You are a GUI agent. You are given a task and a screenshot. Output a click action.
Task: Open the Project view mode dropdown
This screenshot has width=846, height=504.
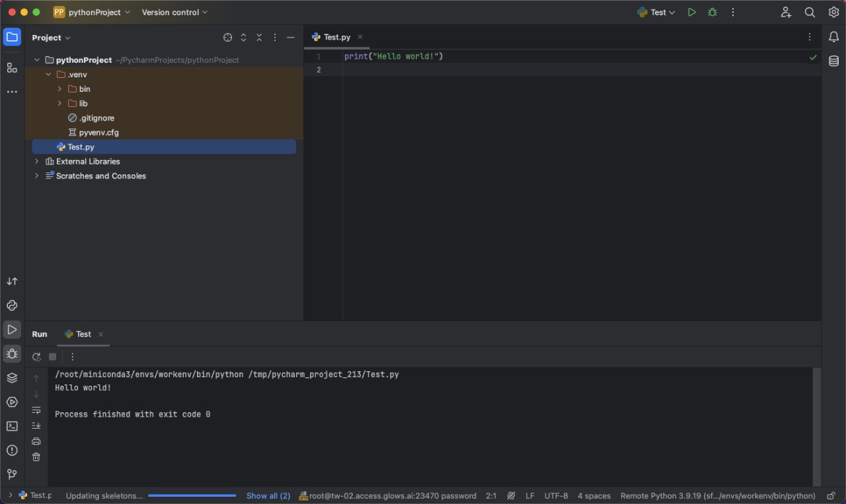coord(52,38)
